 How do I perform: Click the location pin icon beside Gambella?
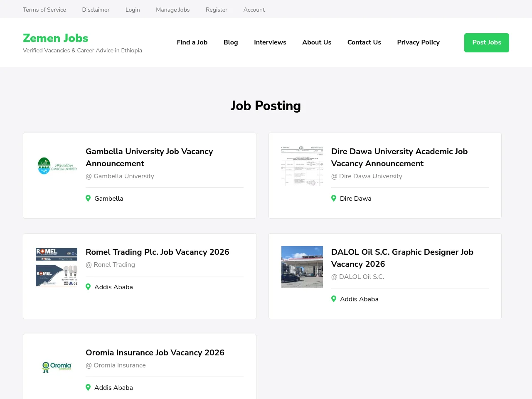coord(88,198)
